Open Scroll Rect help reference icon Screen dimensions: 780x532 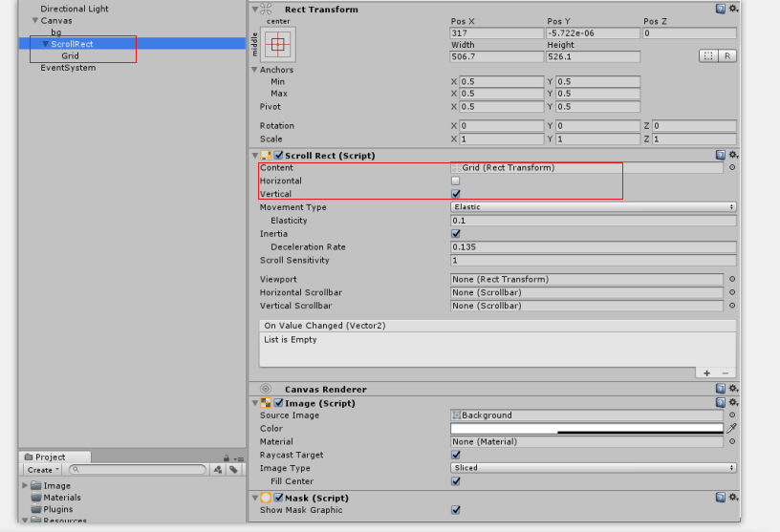coord(720,155)
